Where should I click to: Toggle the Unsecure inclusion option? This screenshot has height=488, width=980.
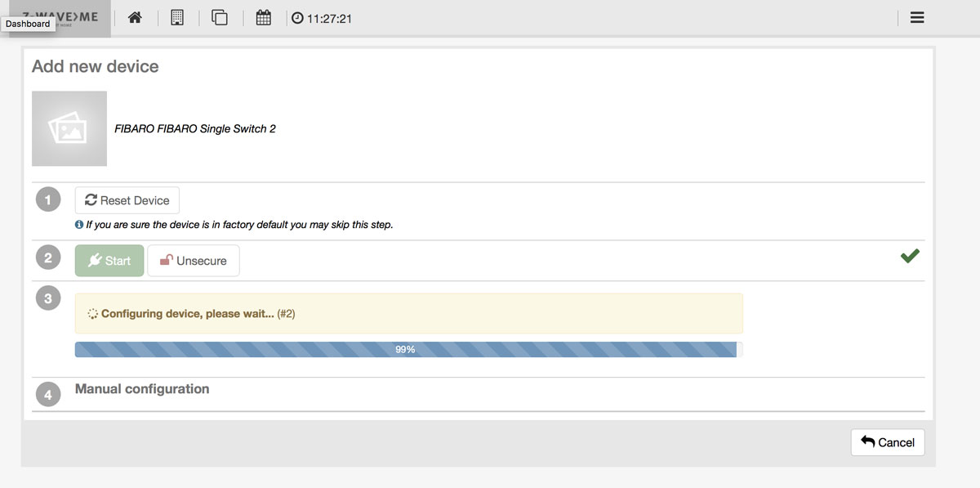point(194,261)
